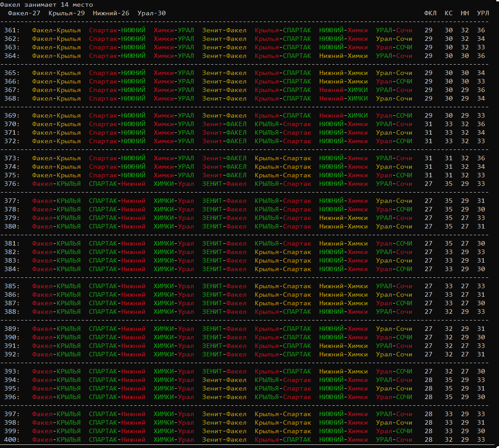This screenshot has width=499, height=448.
Task: Click the "НН" column header
Action: (464, 13)
